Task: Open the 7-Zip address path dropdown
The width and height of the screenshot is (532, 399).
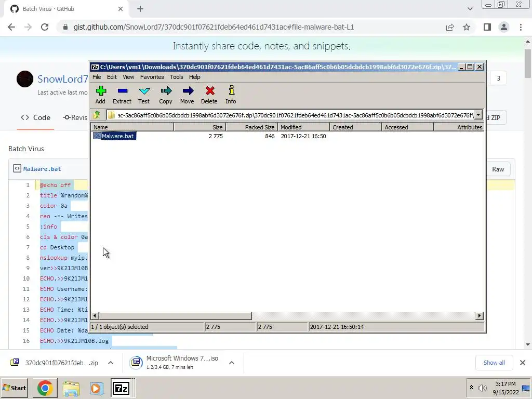Action: pos(478,115)
